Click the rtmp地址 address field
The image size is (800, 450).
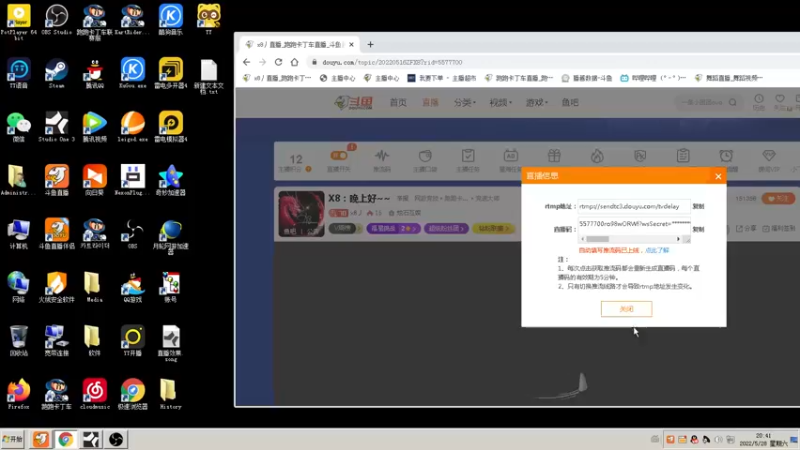(x=634, y=206)
